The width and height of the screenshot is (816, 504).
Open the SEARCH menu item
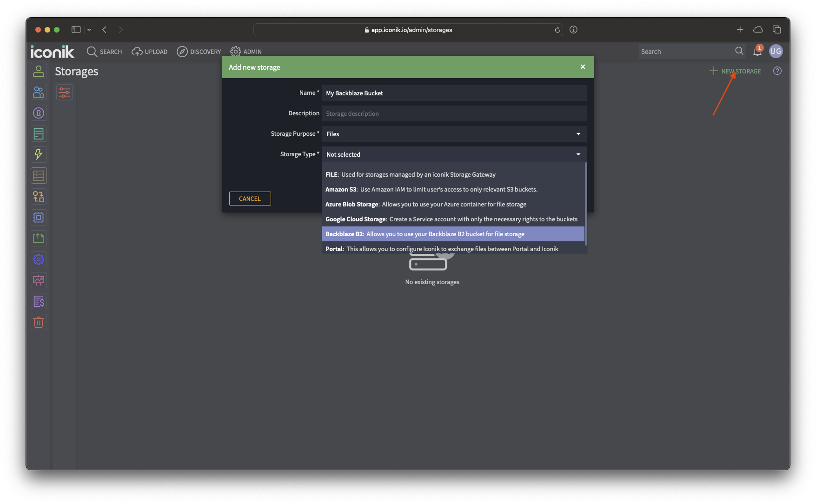[105, 52]
